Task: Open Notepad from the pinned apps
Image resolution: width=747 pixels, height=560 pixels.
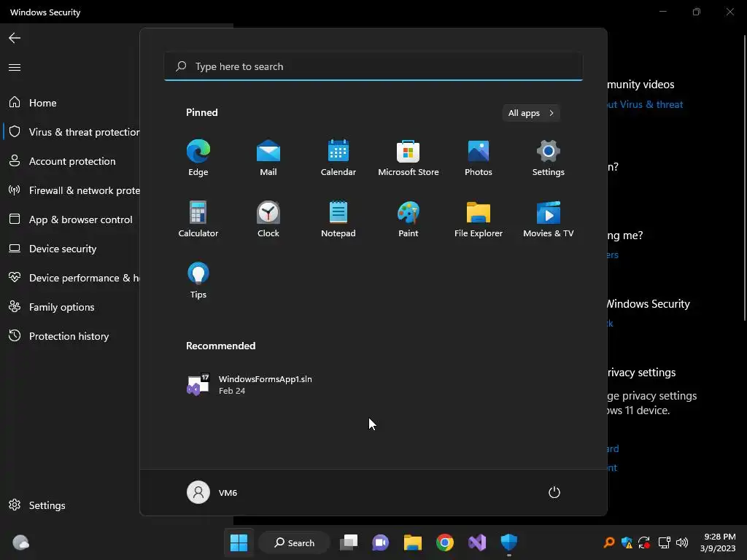Action: coord(338,219)
